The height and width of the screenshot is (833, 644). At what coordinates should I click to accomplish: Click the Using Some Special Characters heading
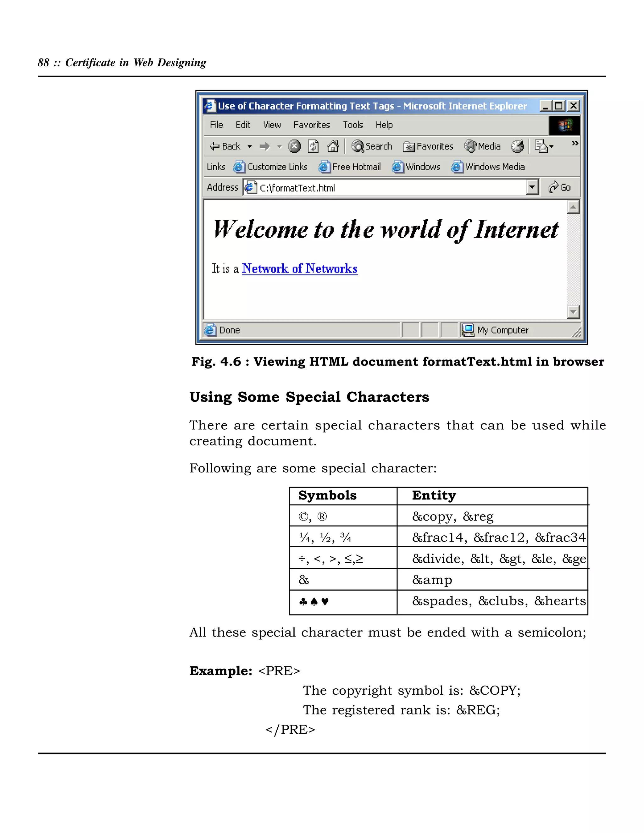[309, 397]
